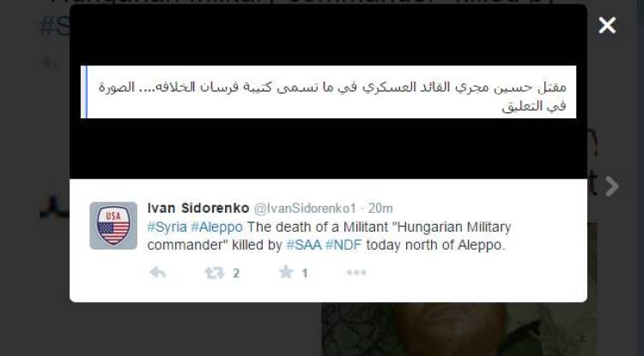Viewport: 644px width, 356px height.
Task: Favorite the tweet with star icon
Action: click(x=286, y=272)
